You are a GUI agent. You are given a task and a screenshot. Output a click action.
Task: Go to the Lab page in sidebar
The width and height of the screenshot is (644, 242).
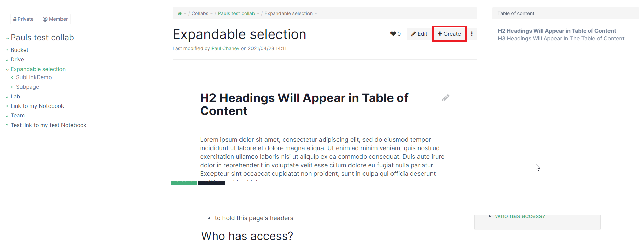click(15, 97)
